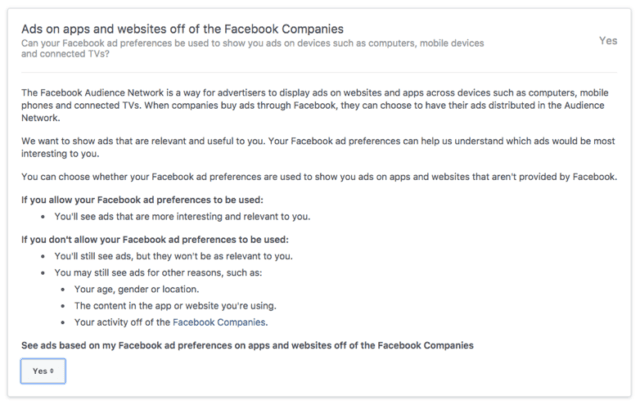
Task: Click the 'See ads based on my Facebook ad preferences' label
Action: [x=247, y=345]
